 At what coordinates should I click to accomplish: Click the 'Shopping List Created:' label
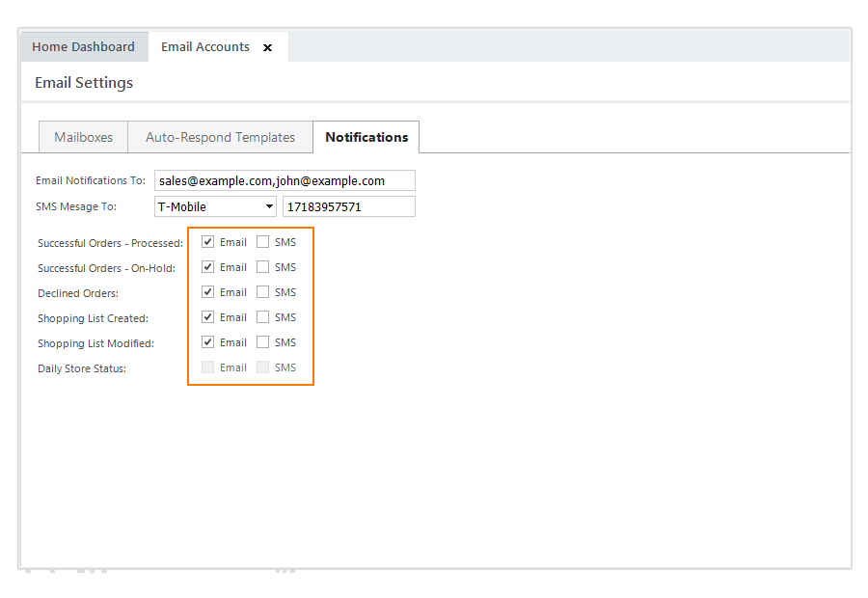(x=93, y=318)
